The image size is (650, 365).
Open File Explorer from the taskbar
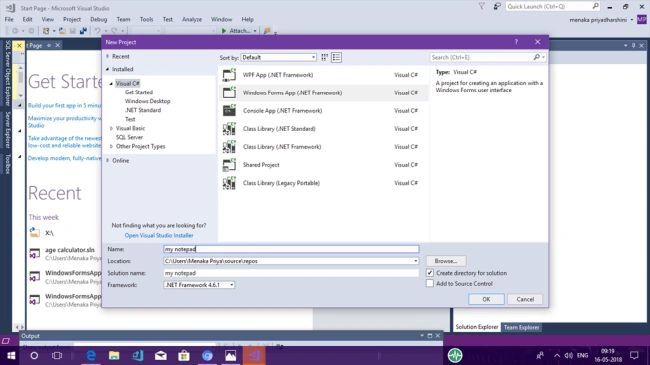tap(114, 355)
